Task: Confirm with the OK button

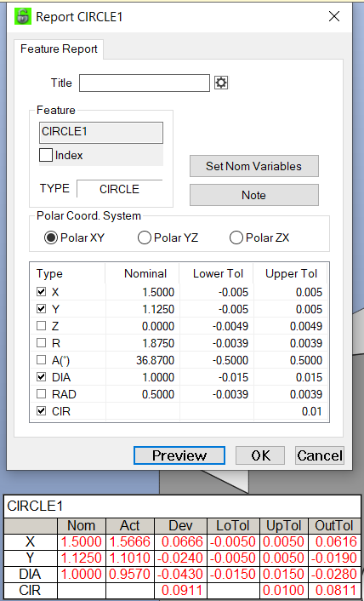Action: coord(260,455)
